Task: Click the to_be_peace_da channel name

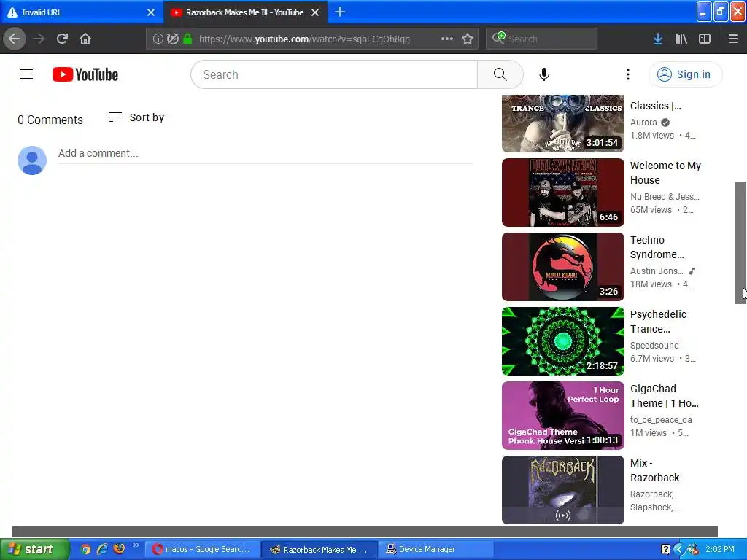Action: click(661, 419)
